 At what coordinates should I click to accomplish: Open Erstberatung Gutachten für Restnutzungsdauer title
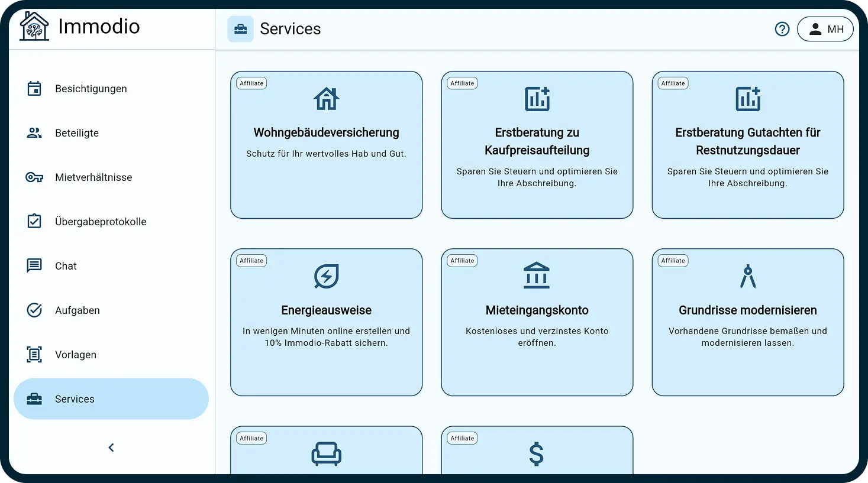tap(748, 141)
